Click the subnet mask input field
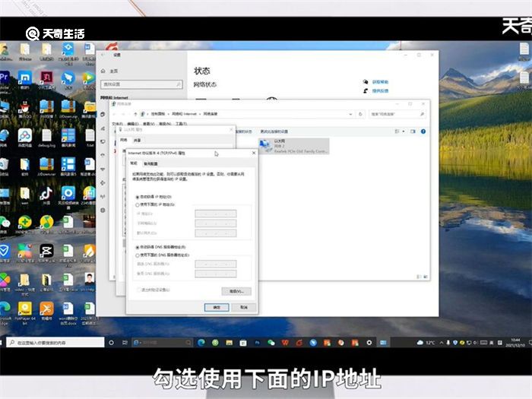Screen dimensions: 532x399 (215, 223)
